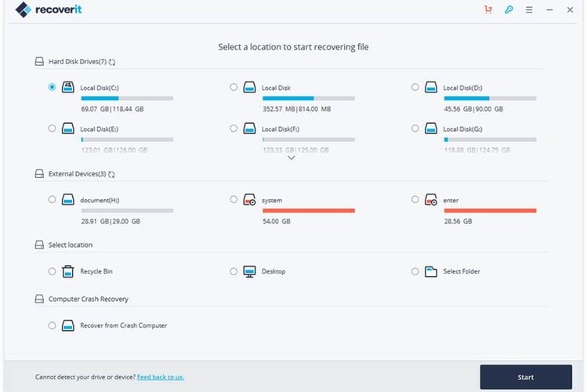
Task: Click the Local Disk(C:) drive icon
Action: 68,88
